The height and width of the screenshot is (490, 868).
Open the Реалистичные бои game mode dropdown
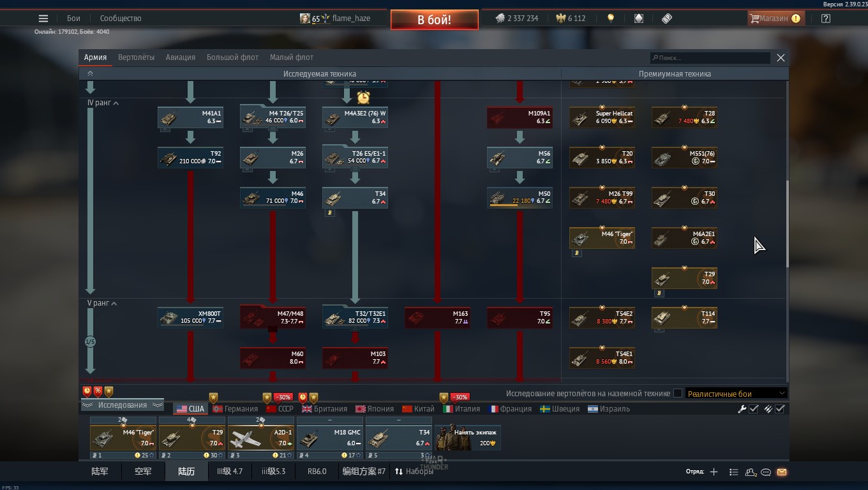(736, 394)
